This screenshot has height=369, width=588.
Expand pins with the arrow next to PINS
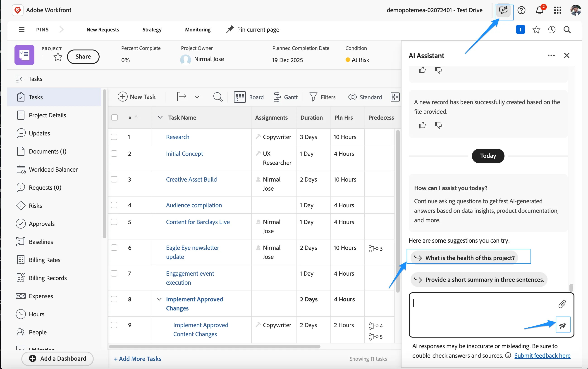coord(61,30)
